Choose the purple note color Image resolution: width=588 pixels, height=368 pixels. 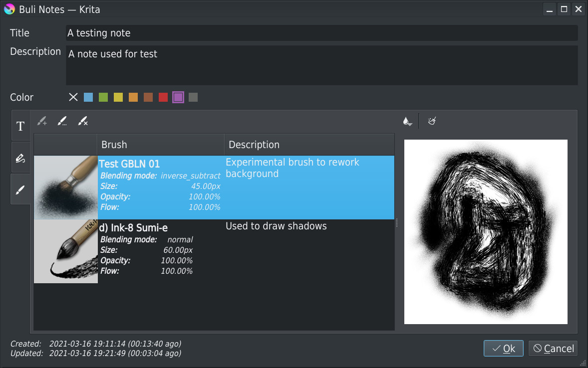tap(178, 97)
